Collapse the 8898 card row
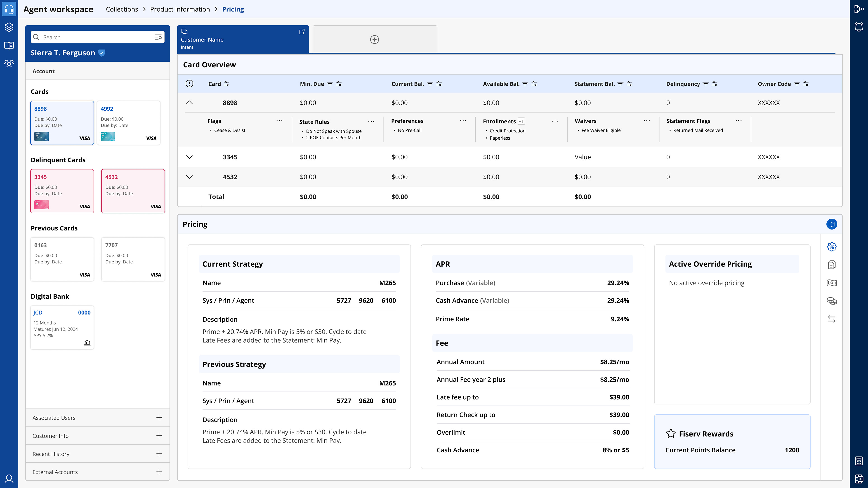Screen dimensions: 868x488 (189, 103)
